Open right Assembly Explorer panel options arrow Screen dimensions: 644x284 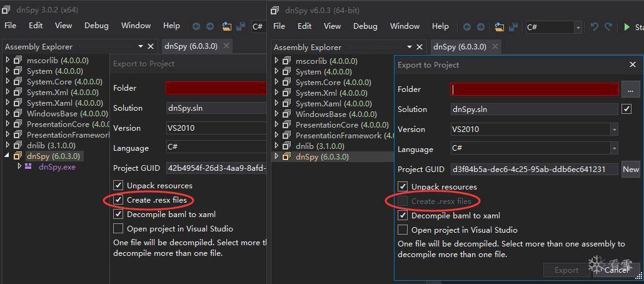pyautogui.click(x=409, y=47)
